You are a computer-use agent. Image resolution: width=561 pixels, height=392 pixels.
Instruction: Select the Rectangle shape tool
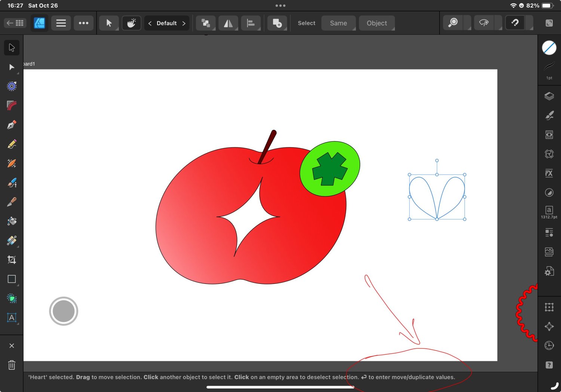(x=12, y=279)
